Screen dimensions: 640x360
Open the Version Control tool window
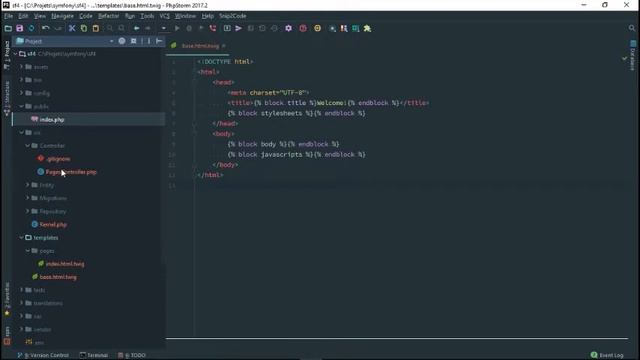tap(43, 355)
